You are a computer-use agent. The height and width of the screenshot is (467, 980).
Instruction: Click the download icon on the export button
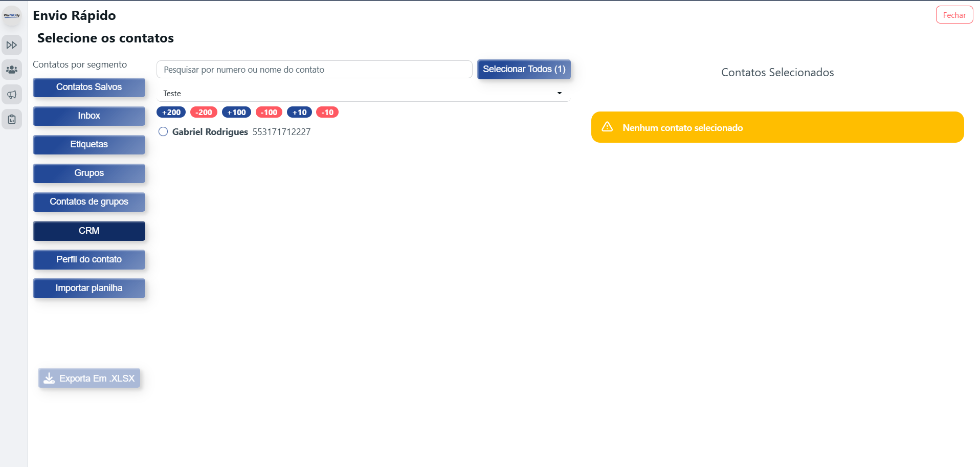[49, 378]
